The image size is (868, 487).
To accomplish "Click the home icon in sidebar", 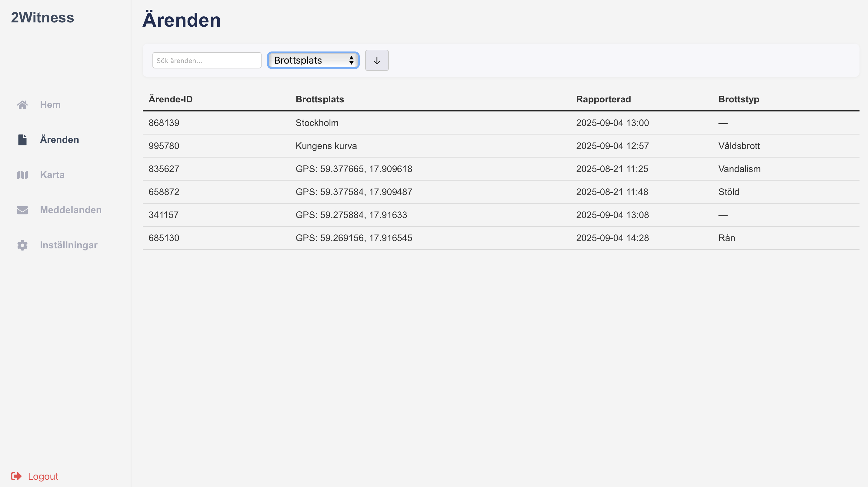I will tap(22, 105).
